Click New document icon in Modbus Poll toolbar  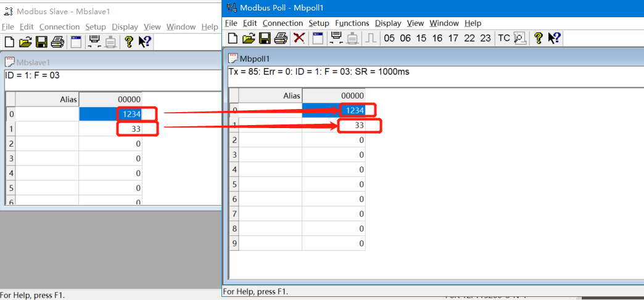point(233,38)
